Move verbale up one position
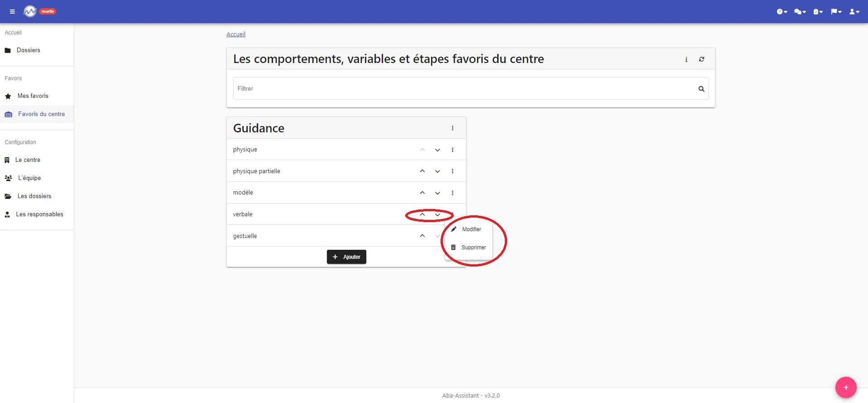 (x=422, y=214)
